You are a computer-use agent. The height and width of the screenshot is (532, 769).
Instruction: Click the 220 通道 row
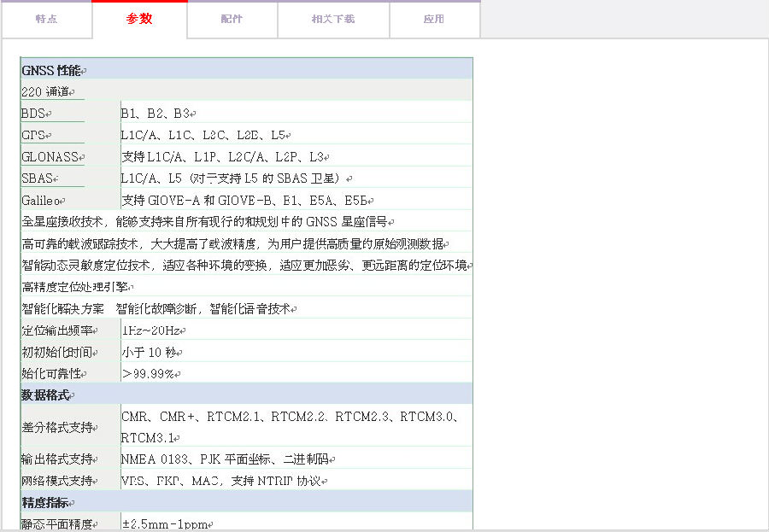48,91
